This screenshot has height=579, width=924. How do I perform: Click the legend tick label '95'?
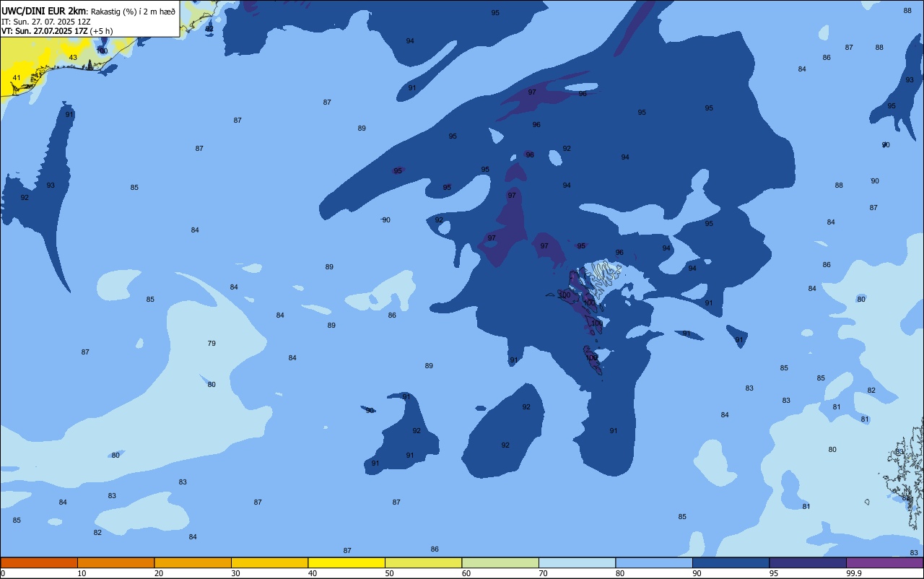pos(774,573)
